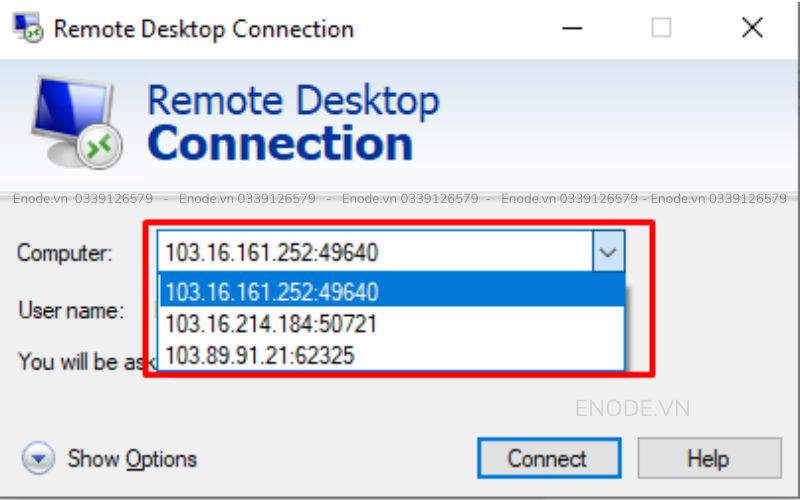Close the Remote Desktop Connection window
The width and height of the screenshot is (800, 500).
752,28
